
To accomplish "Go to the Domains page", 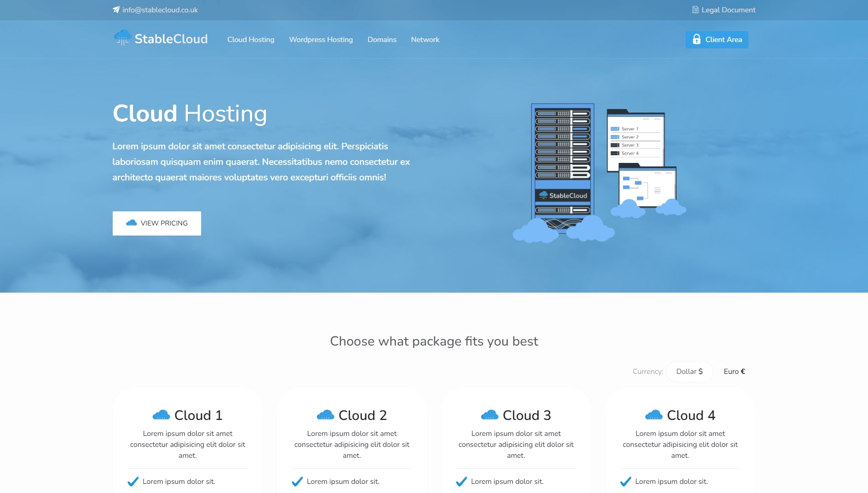I will (x=382, y=40).
